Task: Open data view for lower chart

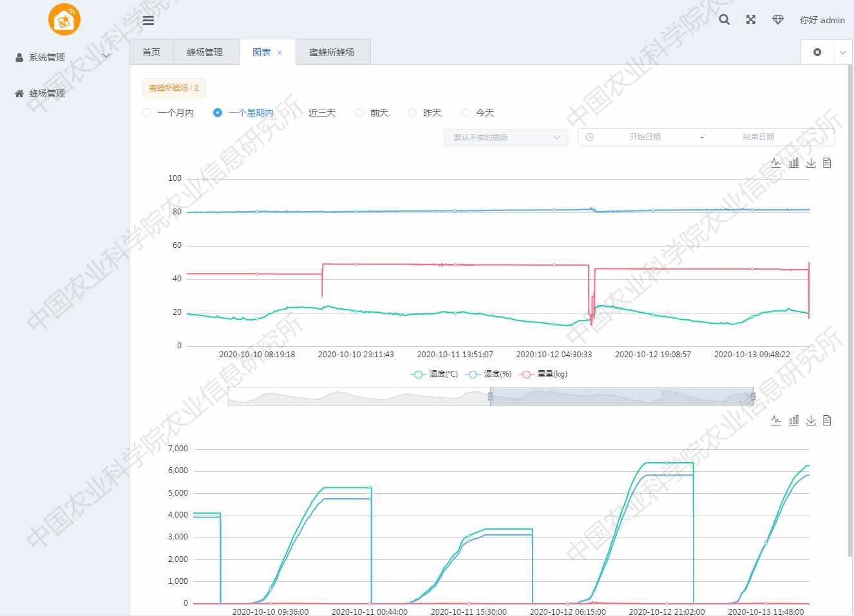Action: 828,420
